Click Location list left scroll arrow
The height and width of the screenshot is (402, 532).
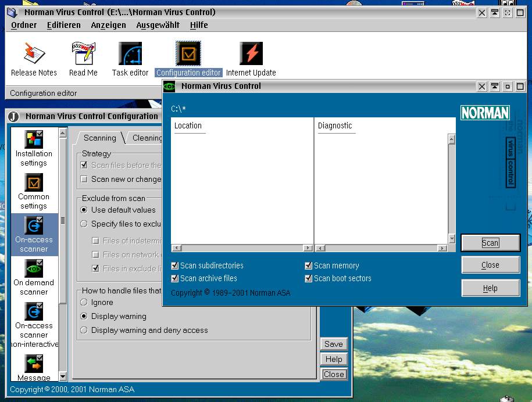(176, 248)
